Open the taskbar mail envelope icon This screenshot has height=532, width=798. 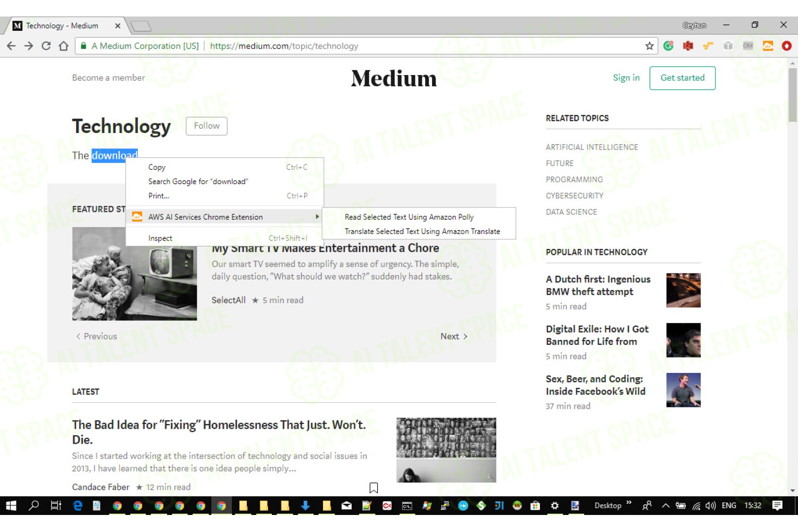(346, 505)
